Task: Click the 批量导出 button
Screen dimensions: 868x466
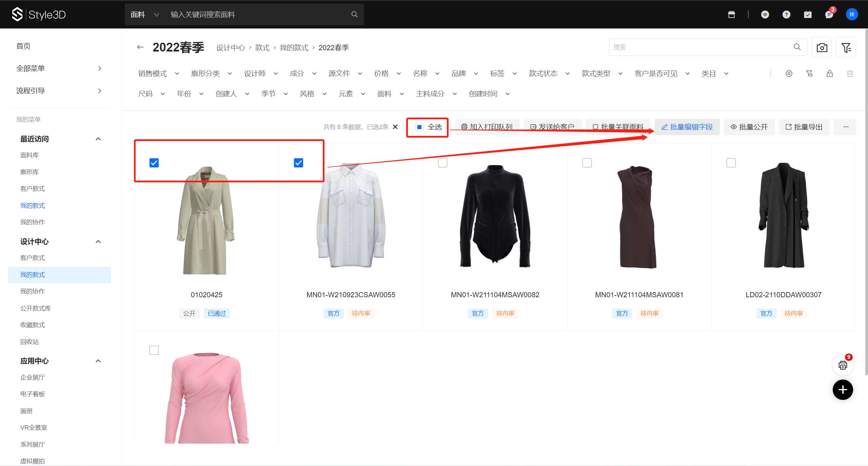Action: [804, 127]
